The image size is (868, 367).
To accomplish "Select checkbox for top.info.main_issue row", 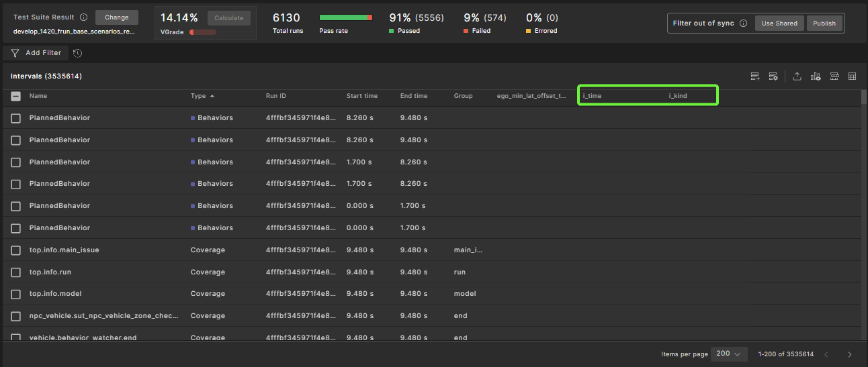I will coord(16,250).
